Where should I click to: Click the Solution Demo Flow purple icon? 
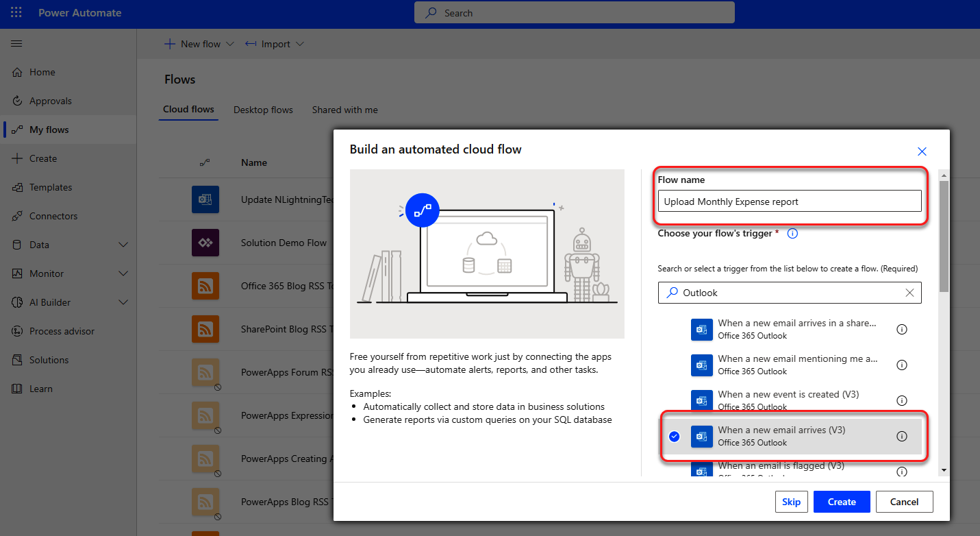(x=205, y=243)
